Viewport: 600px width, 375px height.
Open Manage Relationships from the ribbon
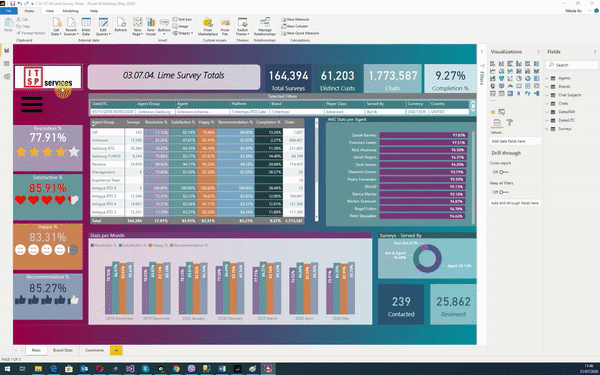click(265, 26)
